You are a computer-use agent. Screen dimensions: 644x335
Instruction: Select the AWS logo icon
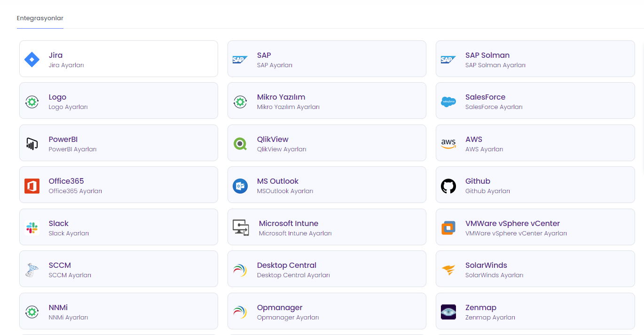click(448, 144)
